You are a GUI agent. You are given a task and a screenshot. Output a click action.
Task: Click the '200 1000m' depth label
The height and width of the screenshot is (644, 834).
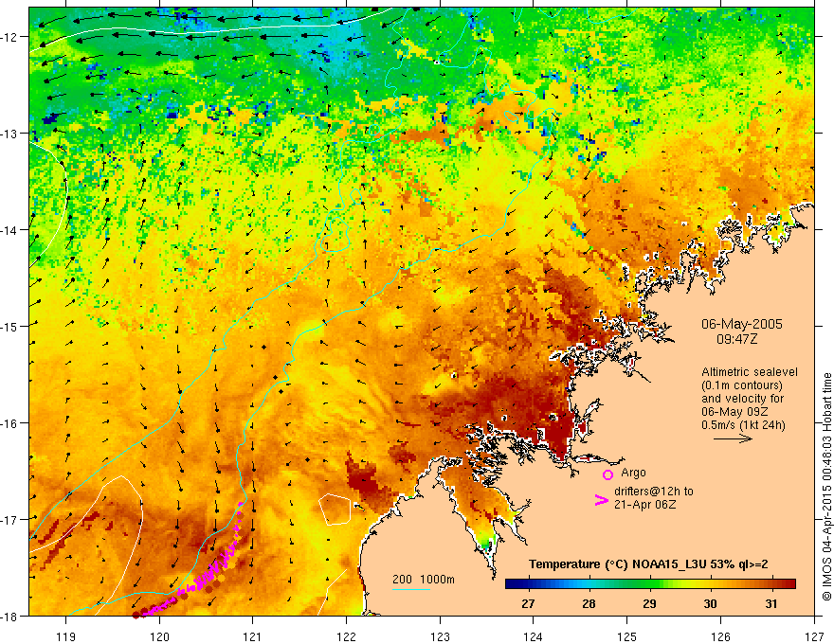tap(424, 580)
